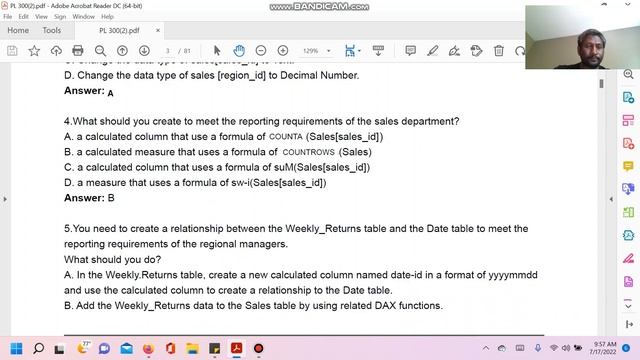640x360 pixels.
Task: Click the stamp tool icon
Action: tap(476, 51)
